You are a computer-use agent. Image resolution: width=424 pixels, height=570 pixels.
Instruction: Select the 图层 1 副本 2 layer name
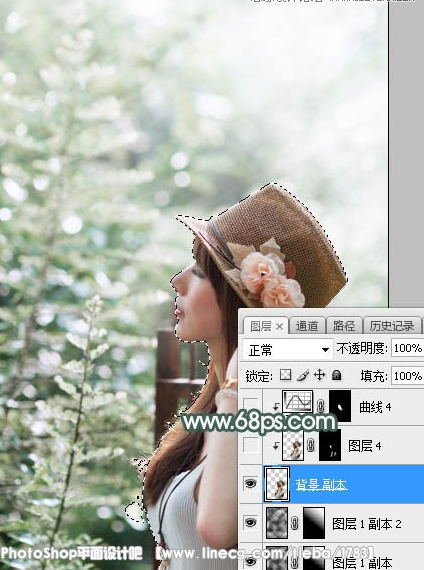(367, 524)
